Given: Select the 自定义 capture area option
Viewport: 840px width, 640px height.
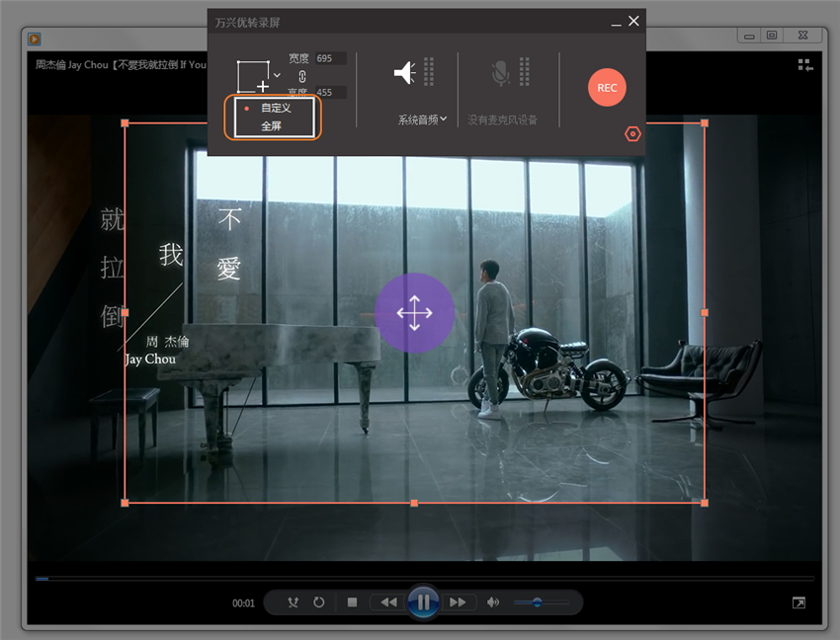Looking at the screenshot, I should [x=275, y=108].
